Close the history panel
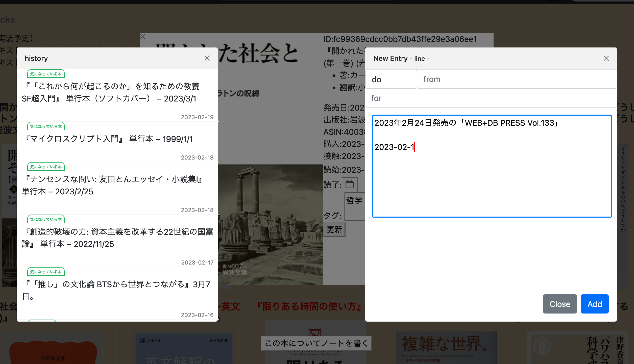 coord(207,58)
